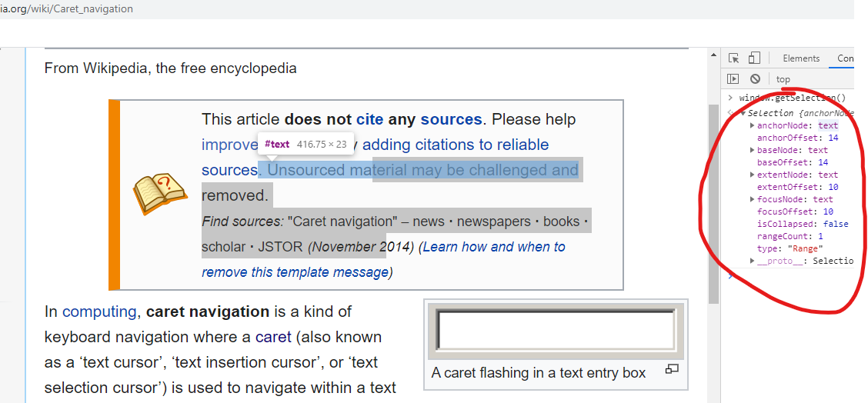Open the caret text entry box thumbnail

click(556, 330)
